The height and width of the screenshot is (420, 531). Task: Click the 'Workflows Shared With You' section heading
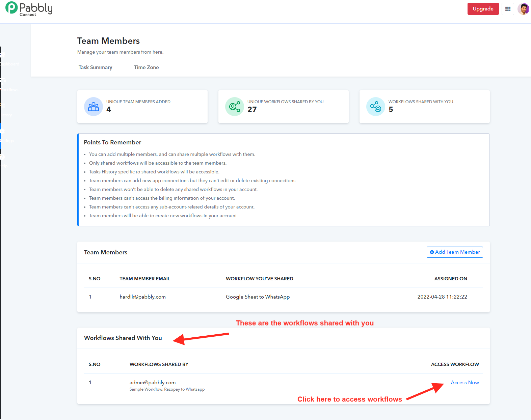tap(123, 338)
